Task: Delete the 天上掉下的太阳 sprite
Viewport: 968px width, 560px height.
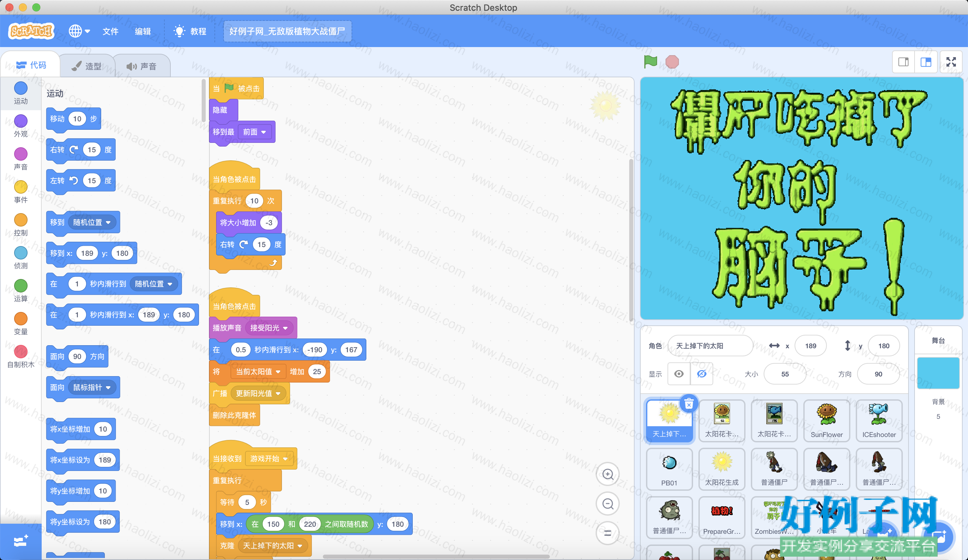Action: [689, 404]
